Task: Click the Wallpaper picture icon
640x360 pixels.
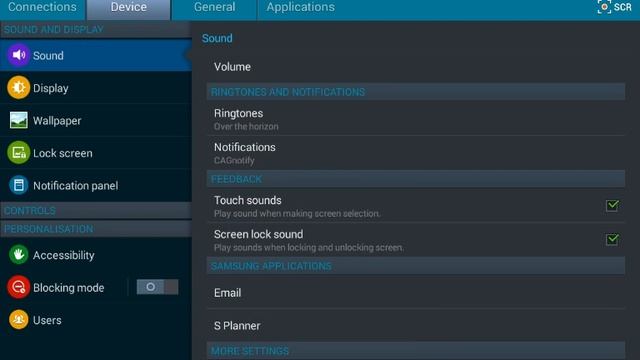Action: pyautogui.click(x=18, y=120)
